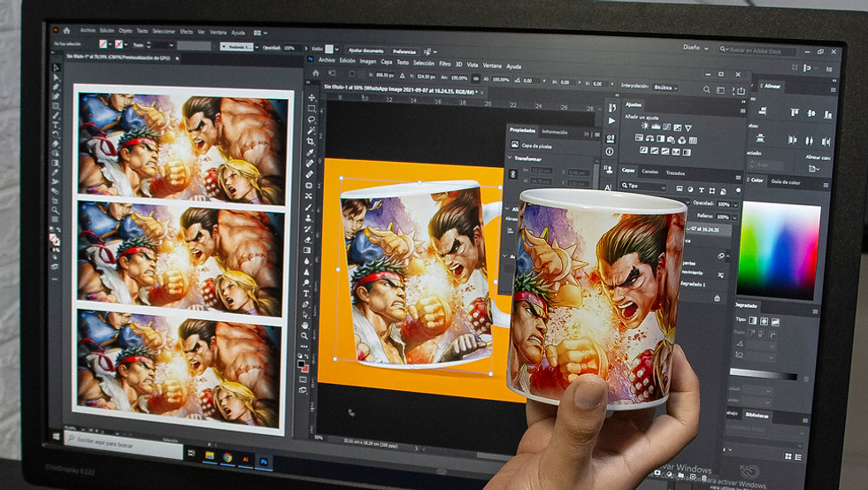
Task: Choose linear gradient type in Degradado panel
Action: pyautogui.click(x=753, y=320)
